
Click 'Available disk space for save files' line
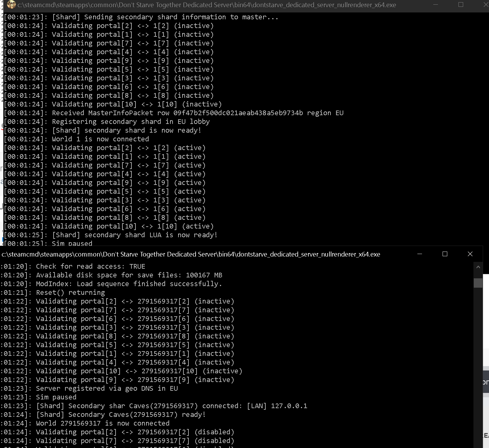111,275
